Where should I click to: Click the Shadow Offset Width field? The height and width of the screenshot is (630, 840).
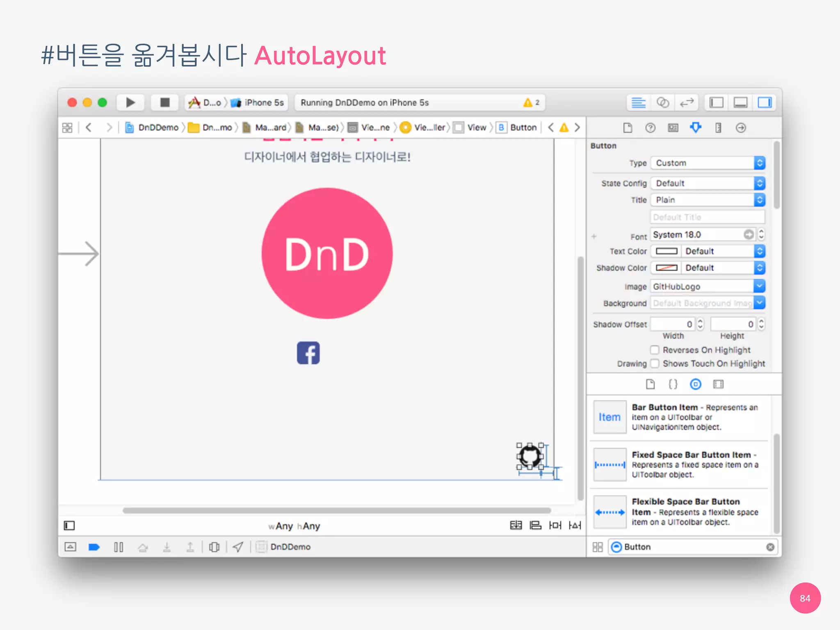click(x=673, y=324)
